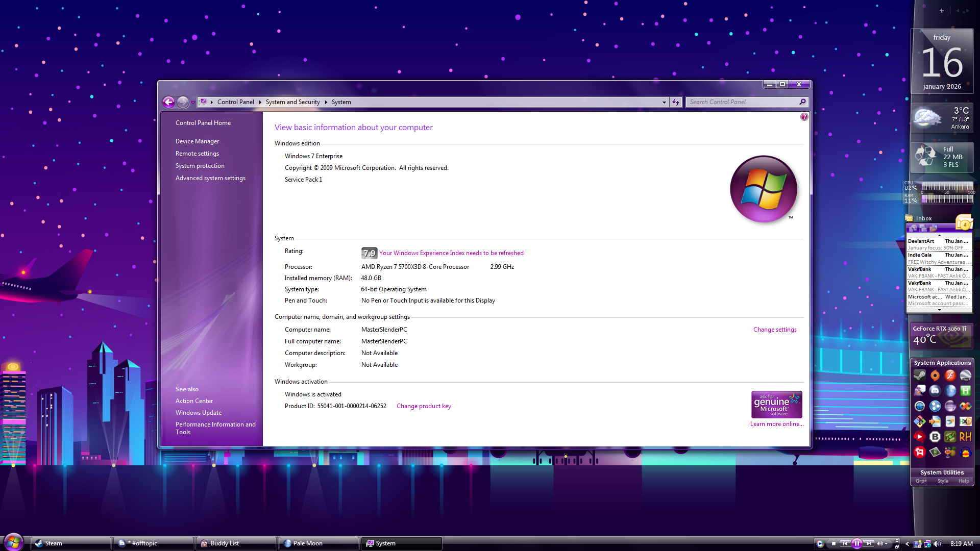Screen dimensions: 980x551
Task: Open the red Flash icon in launcher
Action: pos(950,375)
